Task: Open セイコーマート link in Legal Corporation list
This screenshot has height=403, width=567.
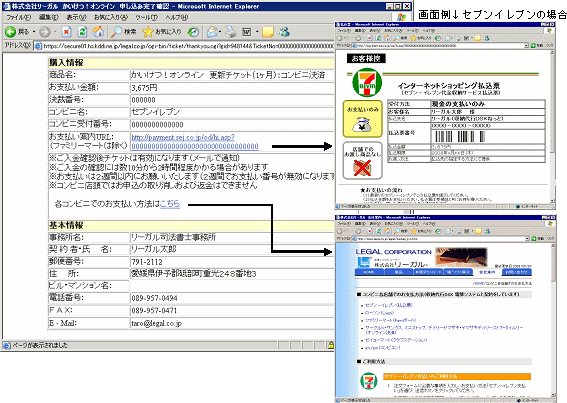Action: tap(396, 340)
